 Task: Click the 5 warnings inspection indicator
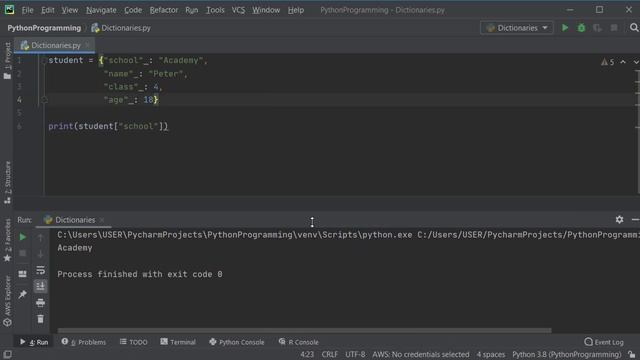(x=607, y=62)
